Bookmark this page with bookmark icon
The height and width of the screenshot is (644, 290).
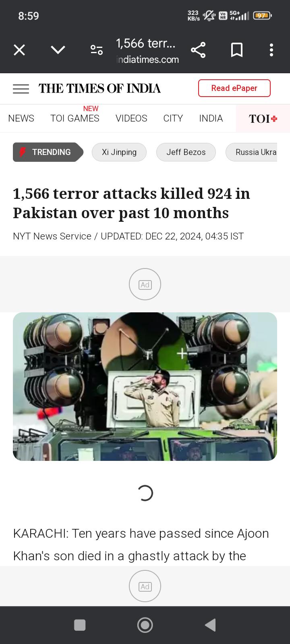(x=237, y=50)
